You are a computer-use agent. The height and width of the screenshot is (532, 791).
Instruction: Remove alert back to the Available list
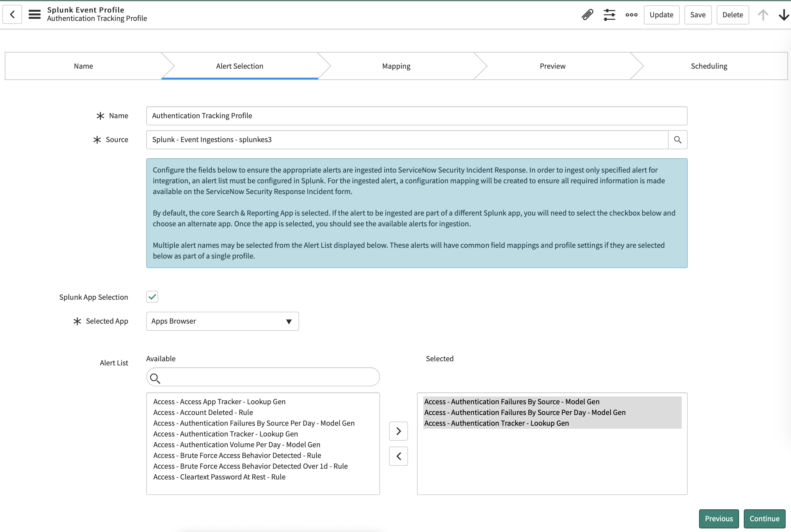click(x=398, y=456)
